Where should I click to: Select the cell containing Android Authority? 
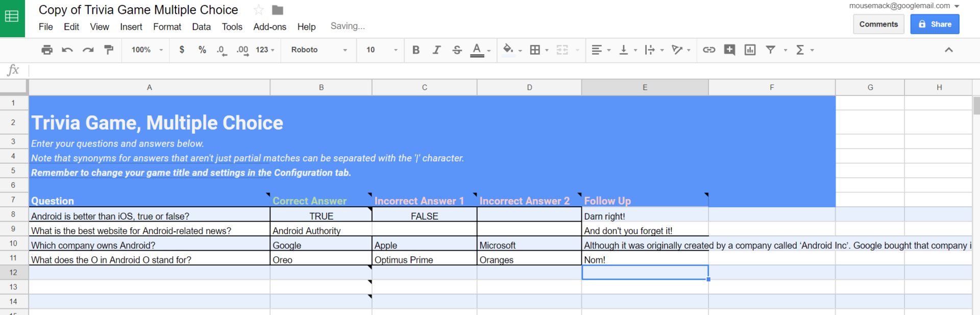point(321,231)
